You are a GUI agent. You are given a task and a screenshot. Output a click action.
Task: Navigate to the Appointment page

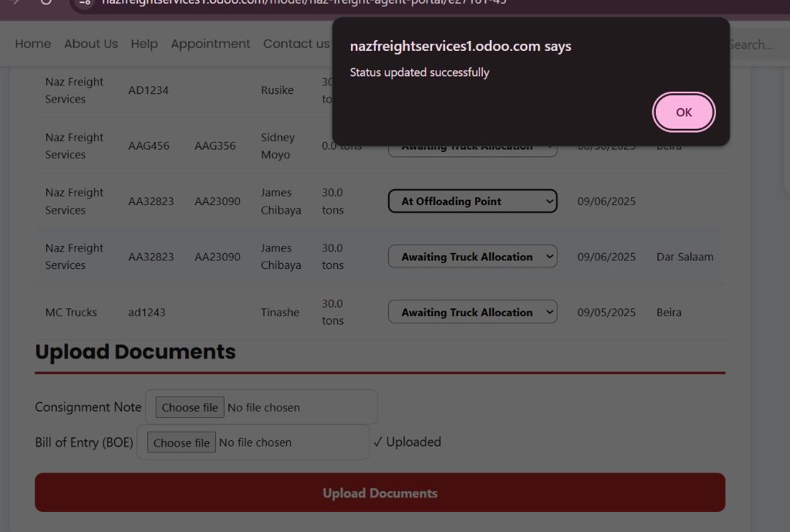coord(211,44)
